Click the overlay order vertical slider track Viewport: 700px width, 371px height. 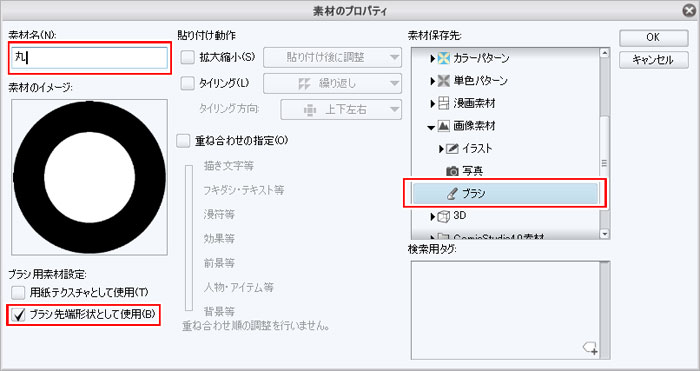point(189,238)
